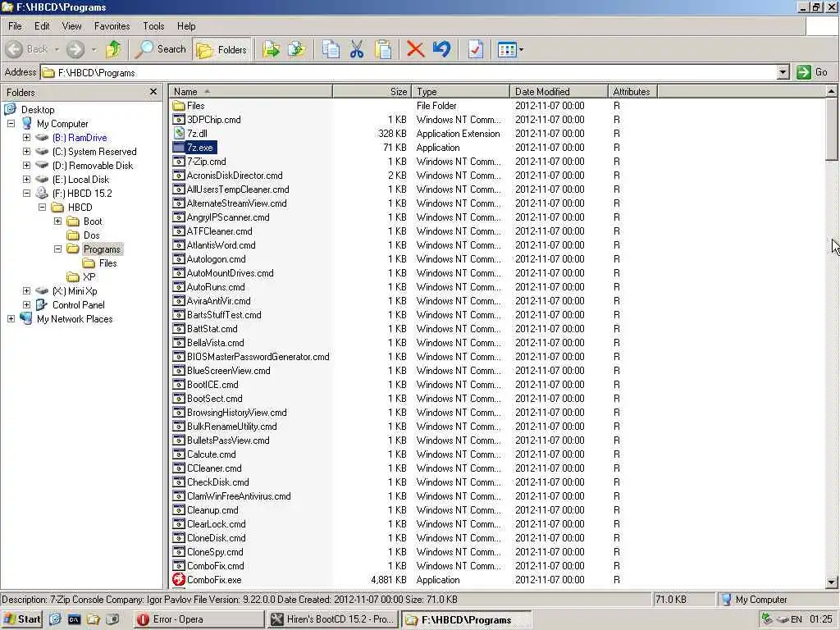Click the vertical scrollbar thumb
840x630 pixels.
click(831, 129)
